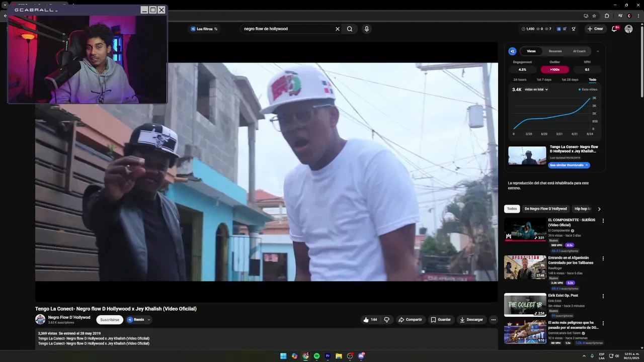Open options for El acto más peligroso video

pyautogui.click(x=603, y=323)
